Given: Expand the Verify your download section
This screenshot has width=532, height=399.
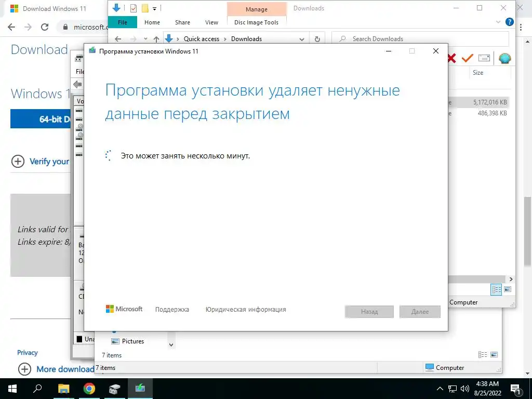Looking at the screenshot, I should [x=41, y=162].
